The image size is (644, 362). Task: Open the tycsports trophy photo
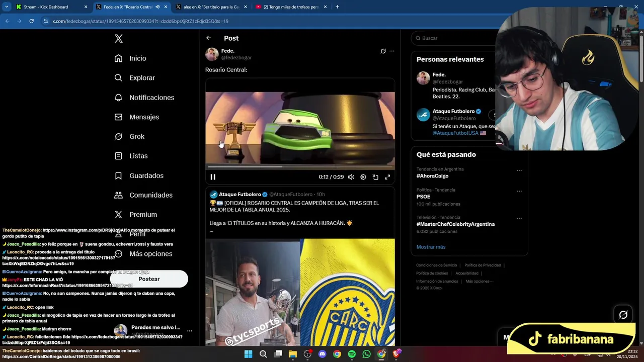[253, 292]
